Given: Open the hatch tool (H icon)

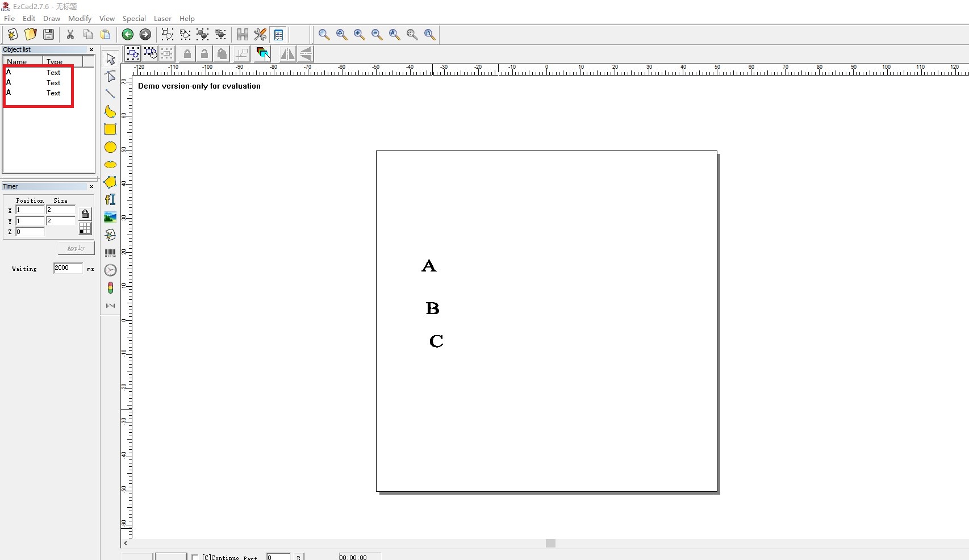Looking at the screenshot, I should pyautogui.click(x=243, y=35).
